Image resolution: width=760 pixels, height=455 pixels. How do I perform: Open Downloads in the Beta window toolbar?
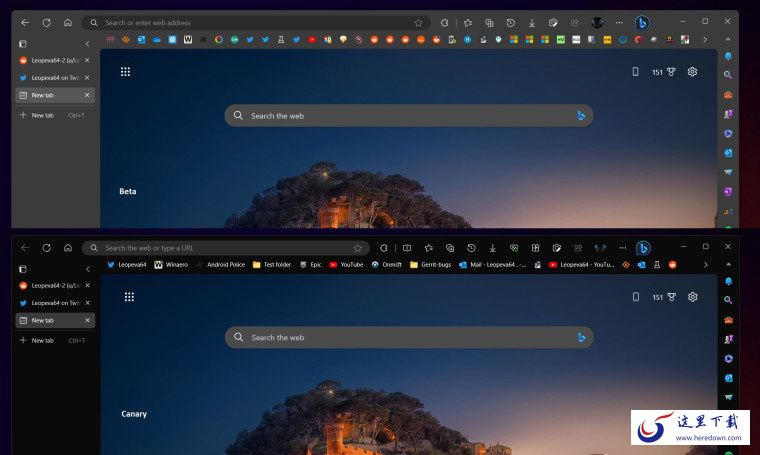(532, 23)
